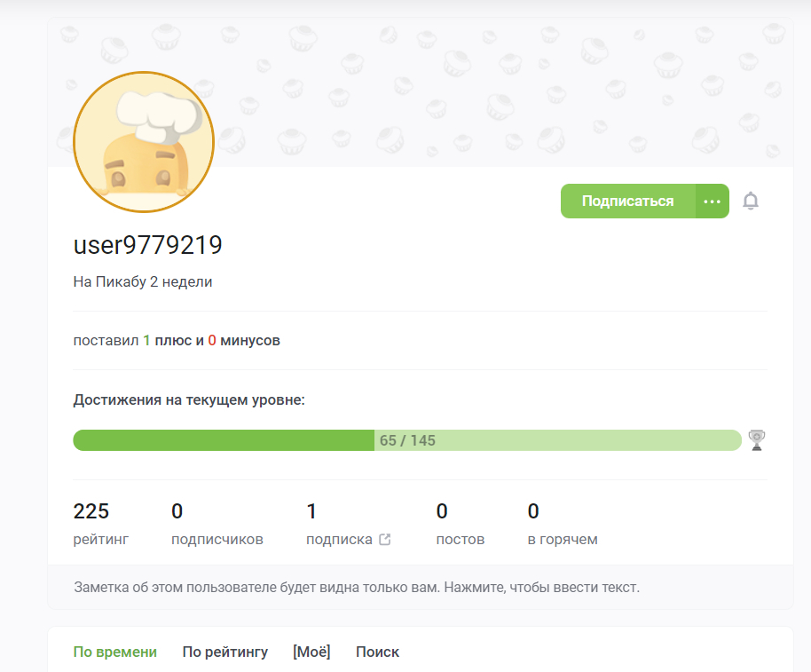The height and width of the screenshot is (672, 811).
Task: Open the 0 подписчиков counter
Action: click(x=217, y=524)
